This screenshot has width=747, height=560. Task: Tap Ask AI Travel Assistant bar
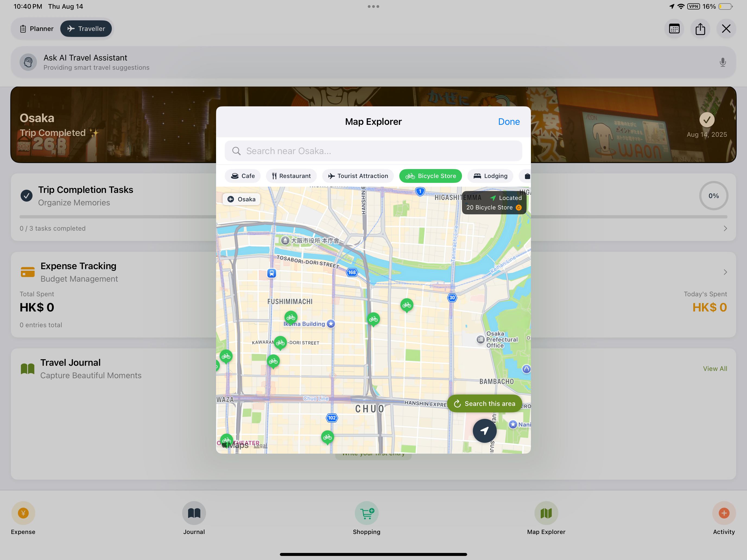373,62
